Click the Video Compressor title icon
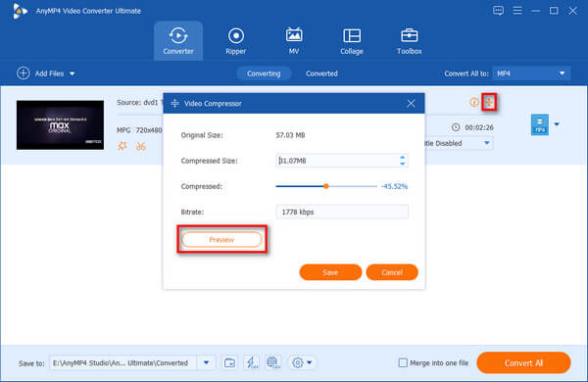The width and height of the screenshot is (588, 382). coord(174,103)
